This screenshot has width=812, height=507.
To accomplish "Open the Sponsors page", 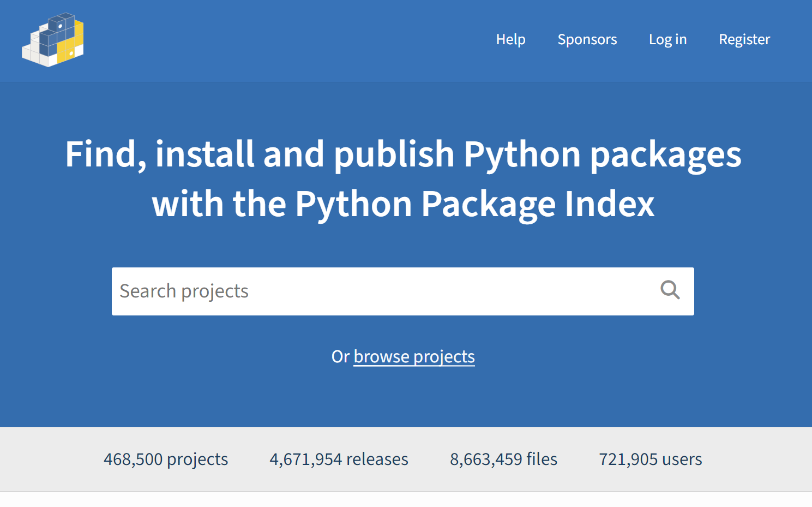I will coord(587,39).
